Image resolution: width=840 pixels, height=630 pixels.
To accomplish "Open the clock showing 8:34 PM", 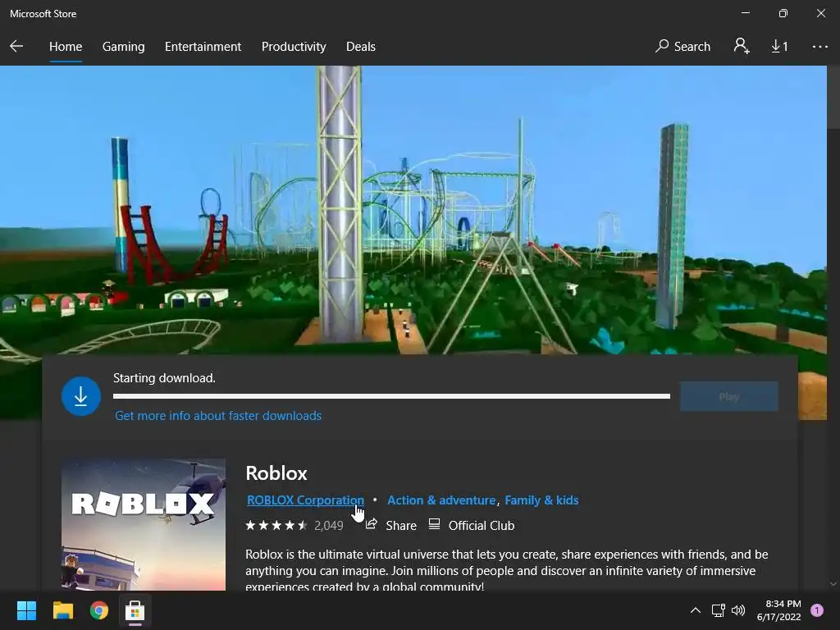I will coord(779,610).
